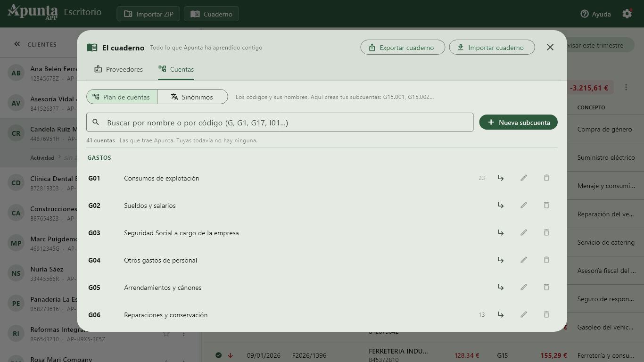
Task: Edit the G05 Arrendamientos y cánones account
Action: (x=523, y=288)
